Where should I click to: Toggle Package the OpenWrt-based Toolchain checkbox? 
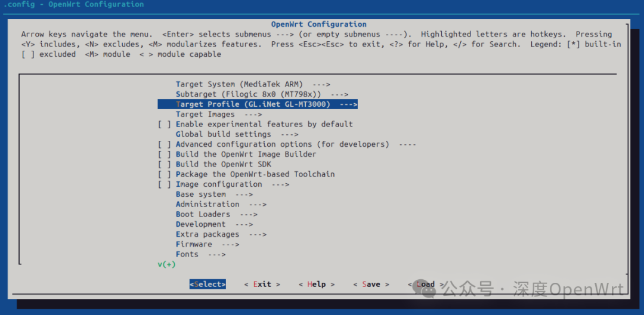click(x=165, y=174)
